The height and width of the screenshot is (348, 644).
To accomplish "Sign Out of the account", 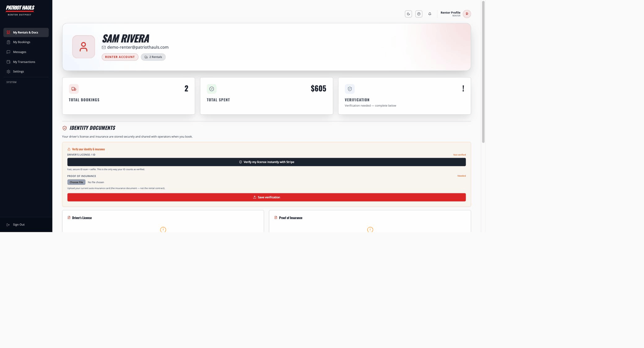I will [26, 225].
